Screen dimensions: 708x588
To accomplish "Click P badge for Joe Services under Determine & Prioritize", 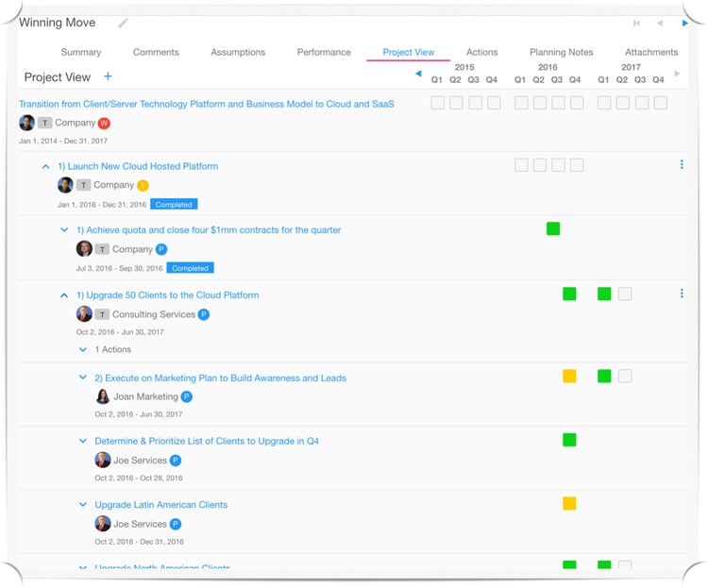I will click(176, 461).
